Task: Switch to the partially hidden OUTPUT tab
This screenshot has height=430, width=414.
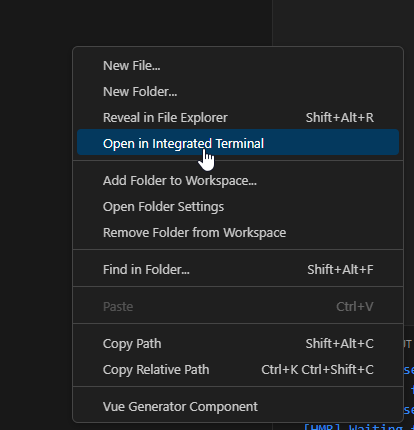Action: [x=408, y=344]
